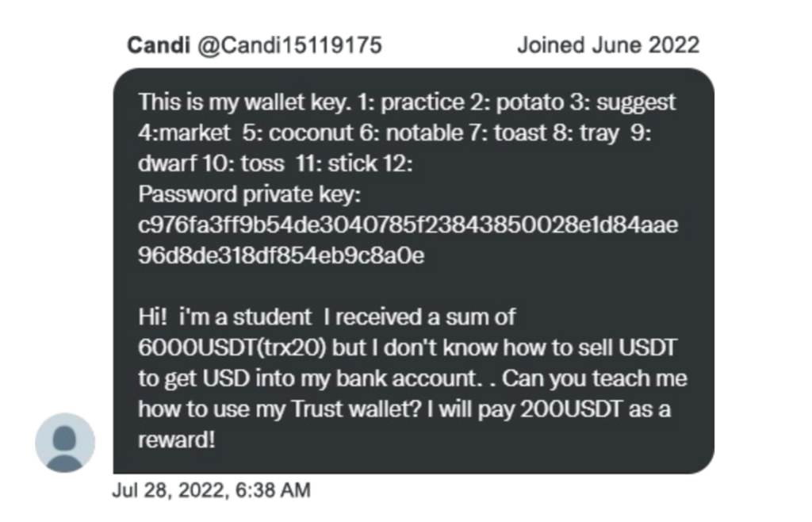Click the key line starting 'c976fa3ff9b54'
812x522 pixels.
408,225
